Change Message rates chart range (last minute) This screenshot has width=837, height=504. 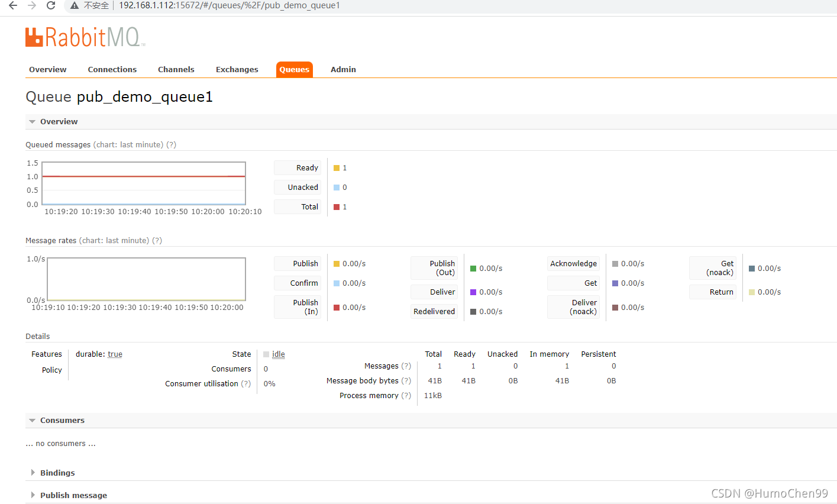[114, 240]
